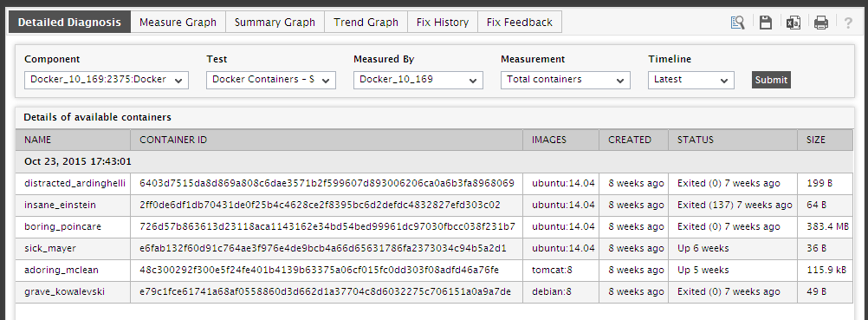Open the Measured By dropdown
This screenshot has width=868, height=320.
(x=418, y=80)
